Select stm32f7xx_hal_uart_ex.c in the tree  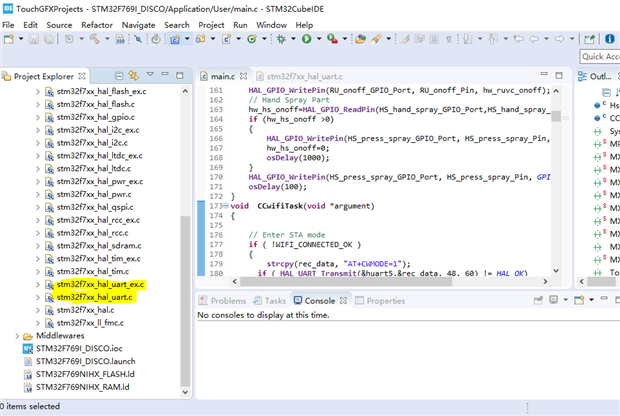click(x=101, y=284)
